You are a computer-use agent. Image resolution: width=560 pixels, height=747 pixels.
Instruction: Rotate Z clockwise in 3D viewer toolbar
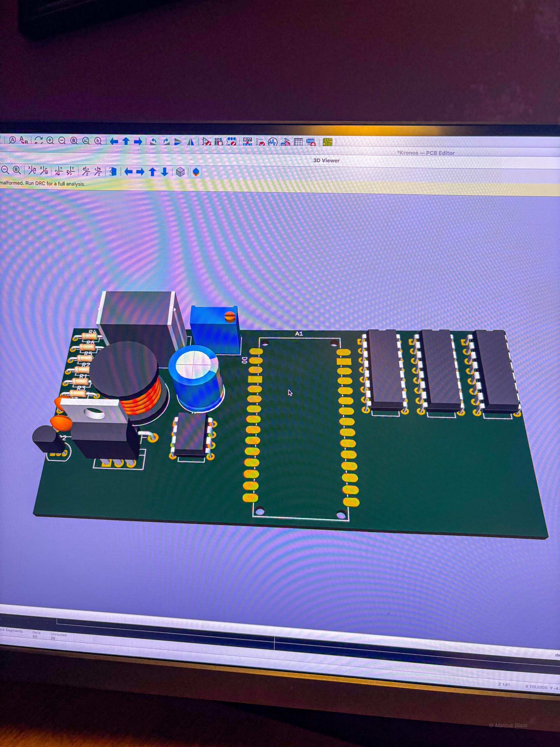(86, 172)
